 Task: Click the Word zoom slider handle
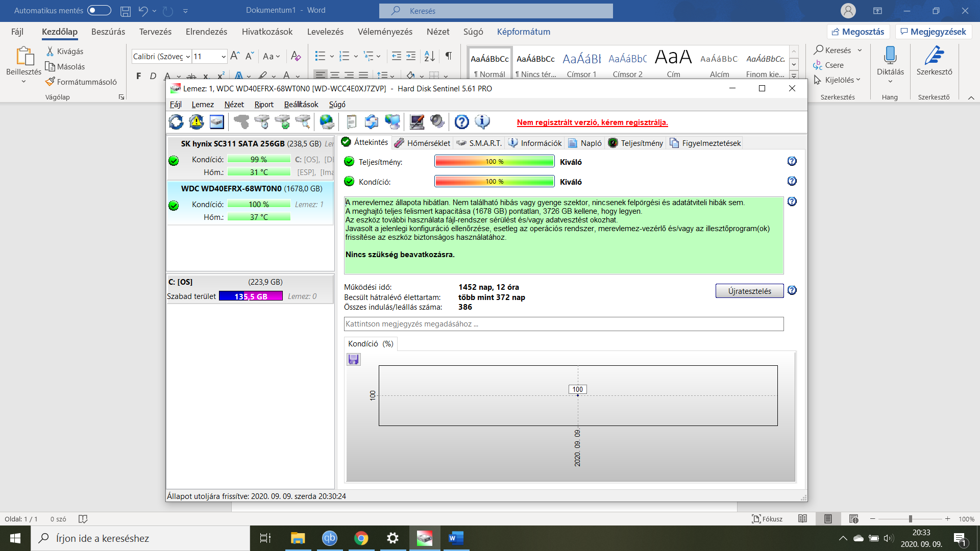[x=910, y=519]
